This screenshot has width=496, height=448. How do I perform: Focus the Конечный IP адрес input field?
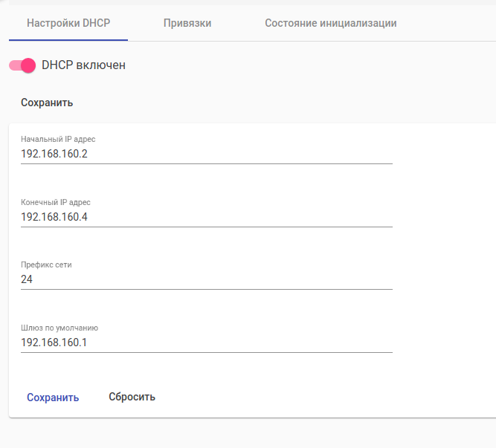[x=223, y=217]
